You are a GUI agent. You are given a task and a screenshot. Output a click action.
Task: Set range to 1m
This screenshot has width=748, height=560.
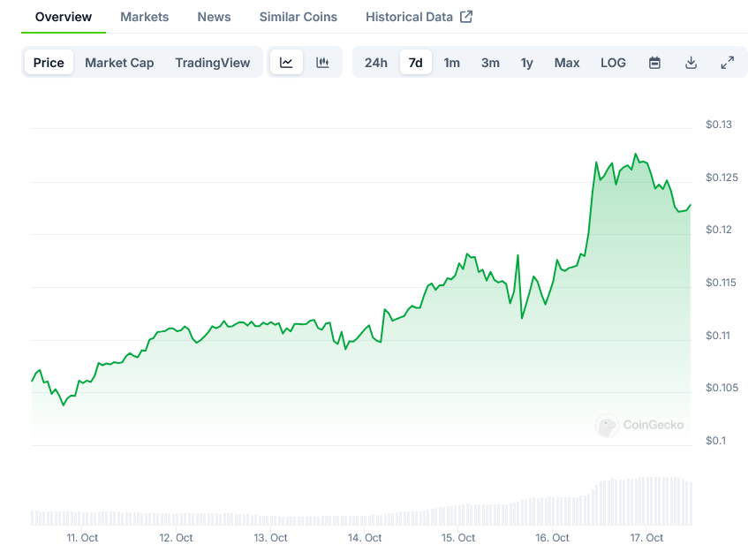coord(452,63)
